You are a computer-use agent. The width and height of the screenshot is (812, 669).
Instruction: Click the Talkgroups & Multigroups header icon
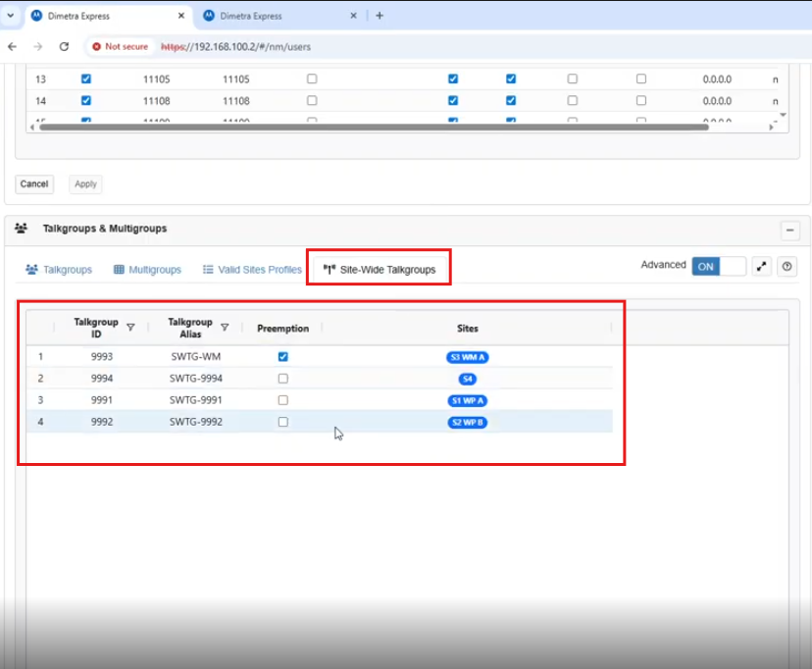pyautogui.click(x=21, y=229)
